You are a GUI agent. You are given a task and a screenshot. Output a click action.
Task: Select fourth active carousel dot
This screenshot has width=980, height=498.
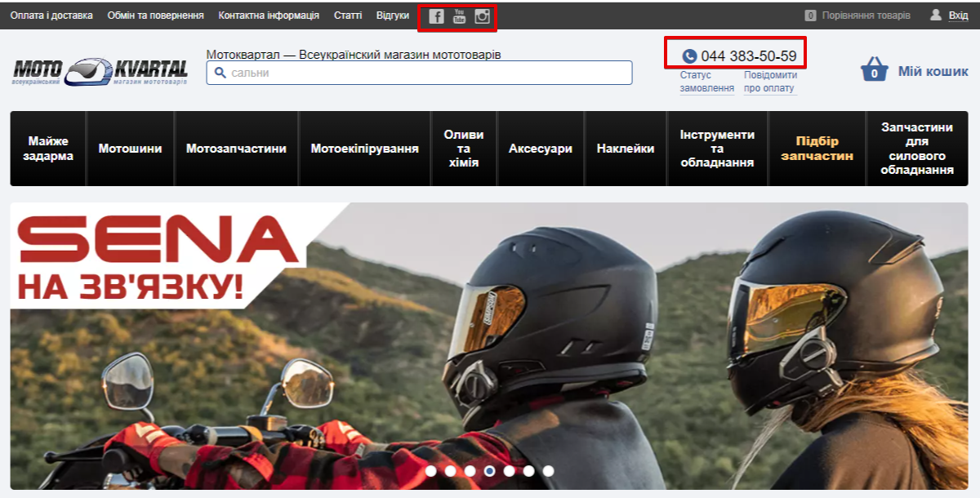489,471
